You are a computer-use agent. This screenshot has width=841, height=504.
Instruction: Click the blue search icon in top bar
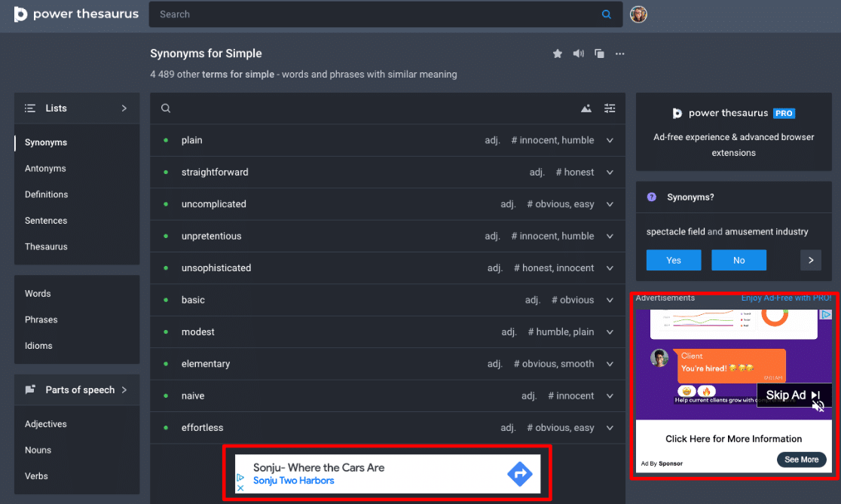(x=607, y=14)
